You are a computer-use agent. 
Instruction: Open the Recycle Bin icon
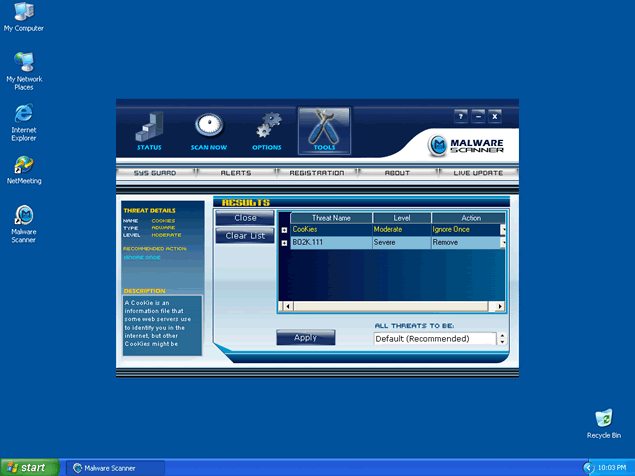[x=603, y=419]
